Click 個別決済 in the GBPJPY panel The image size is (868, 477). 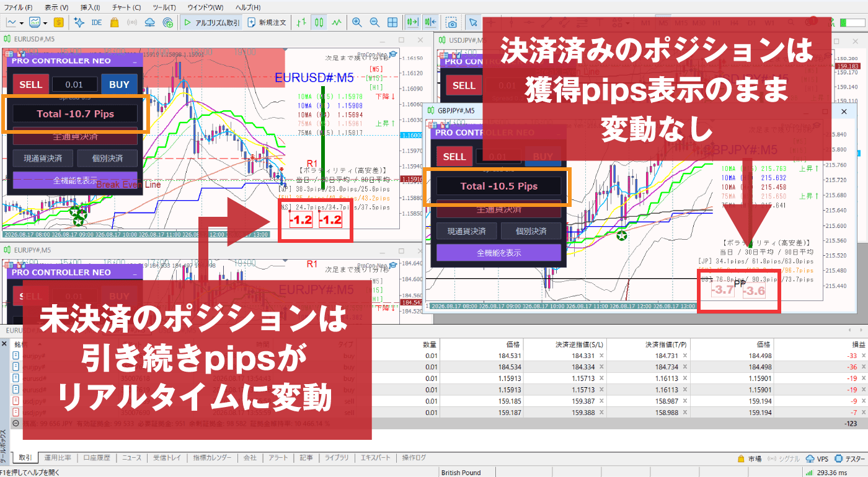[x=531, y=232]
